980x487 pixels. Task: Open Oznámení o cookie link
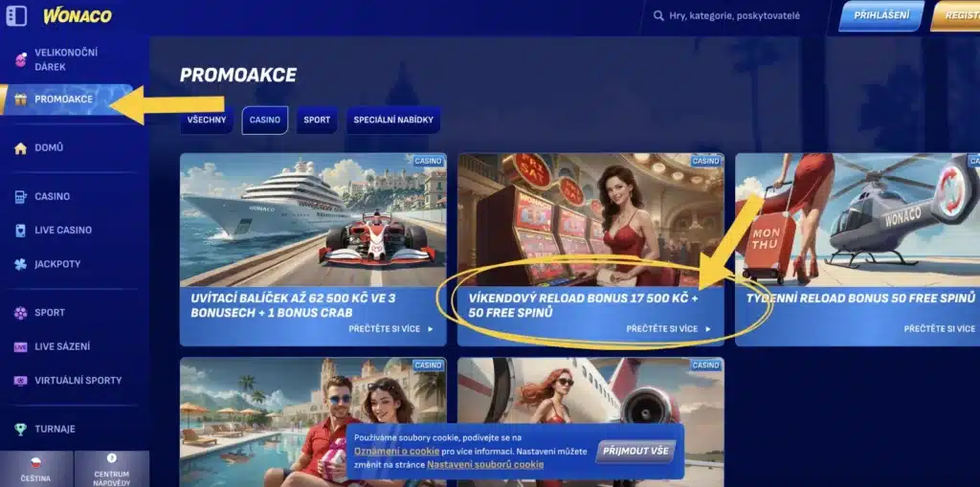click(x=396, y=451)
